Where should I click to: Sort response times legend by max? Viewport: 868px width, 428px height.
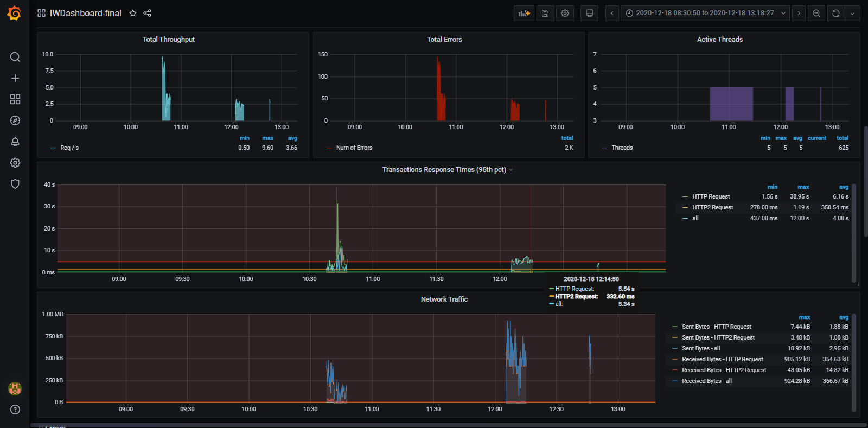coord(803,187)
